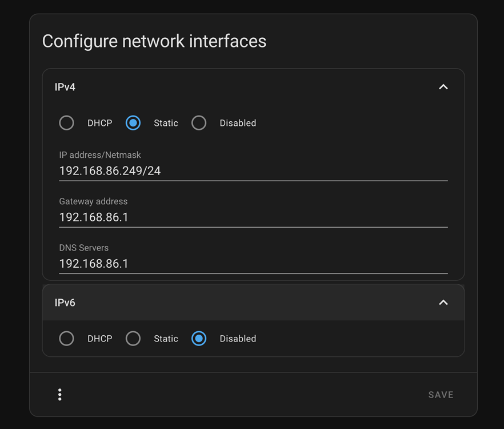Collapse the IPv6 section chevron

(443, 303)
